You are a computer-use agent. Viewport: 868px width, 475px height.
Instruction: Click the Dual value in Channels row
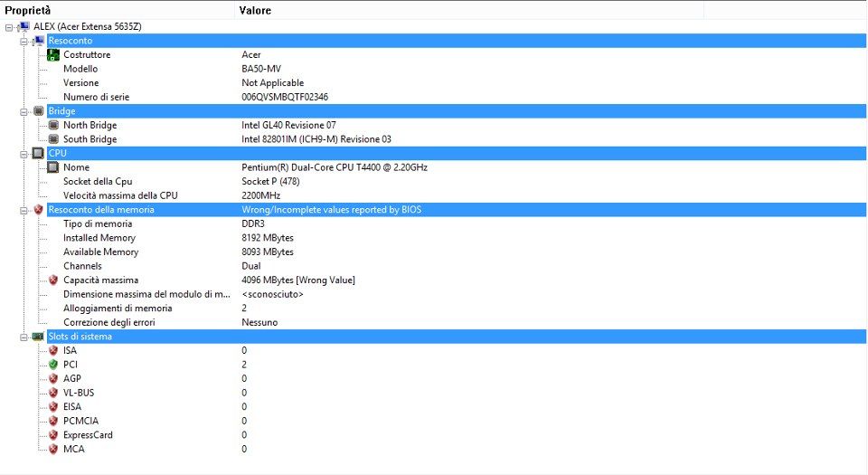tap(250, 266)
